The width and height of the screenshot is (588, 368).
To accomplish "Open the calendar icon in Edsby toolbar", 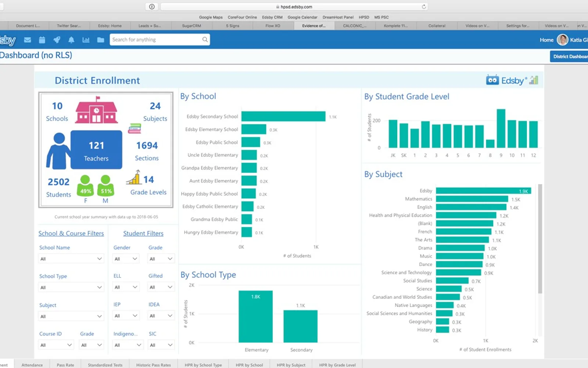I will click(42, 40).
